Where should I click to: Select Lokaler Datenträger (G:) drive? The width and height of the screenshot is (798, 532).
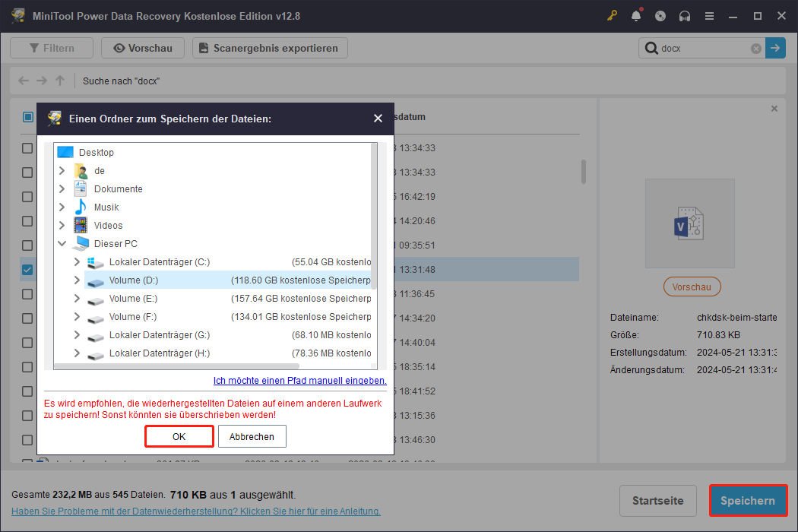160,334
